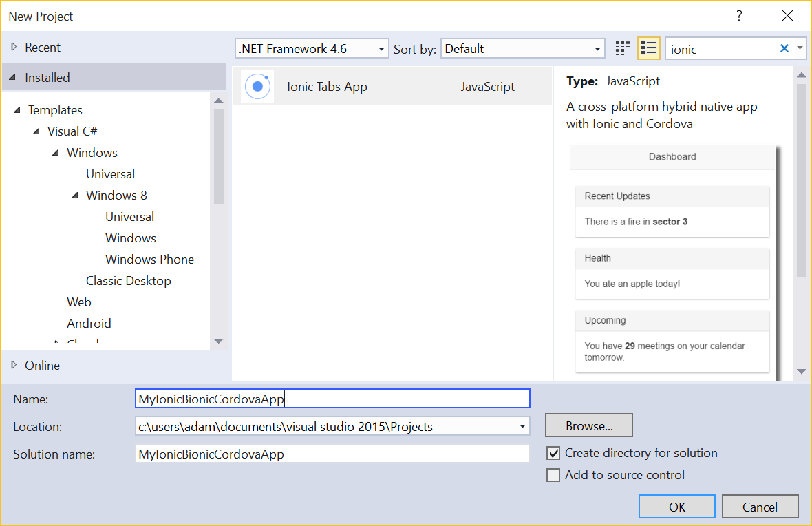
Task: Select Windows under Windows 8 node
Action: coord(131,238)
